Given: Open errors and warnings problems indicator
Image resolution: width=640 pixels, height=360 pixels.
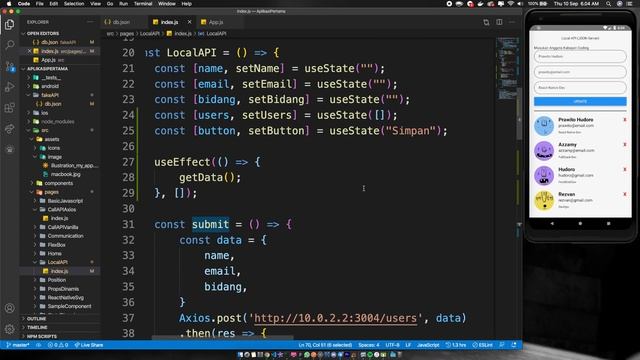Looking at the screenshot, I should (58, 345).
